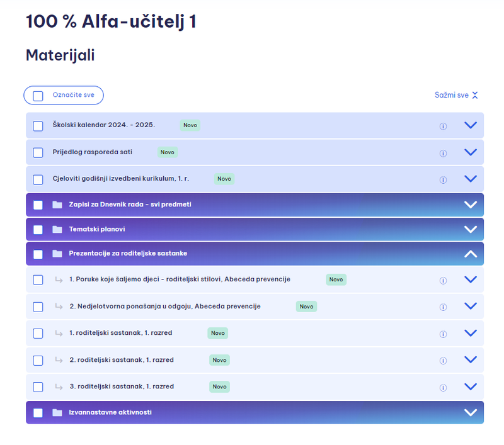This screenshot has height=445, width=504.
Task: Expand the Zapisi za Dnevnik rada folder
Action: (471, 205)
